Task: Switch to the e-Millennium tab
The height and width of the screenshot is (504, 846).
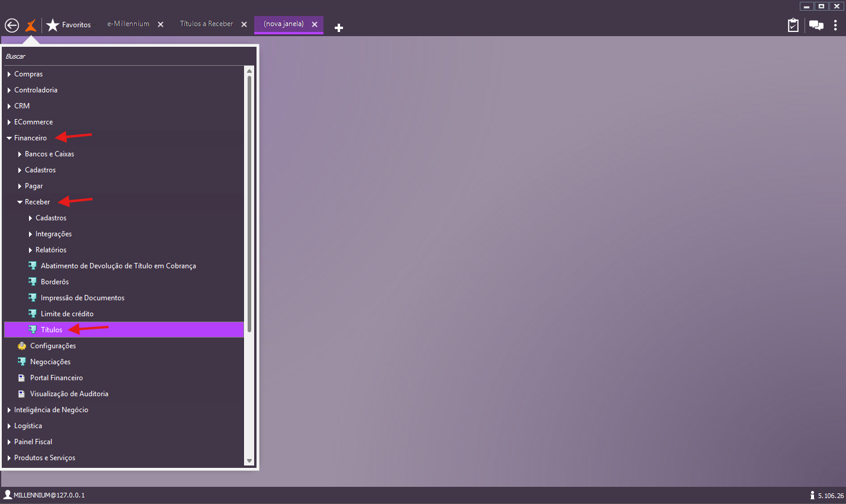Action: (x=128, y=24)
